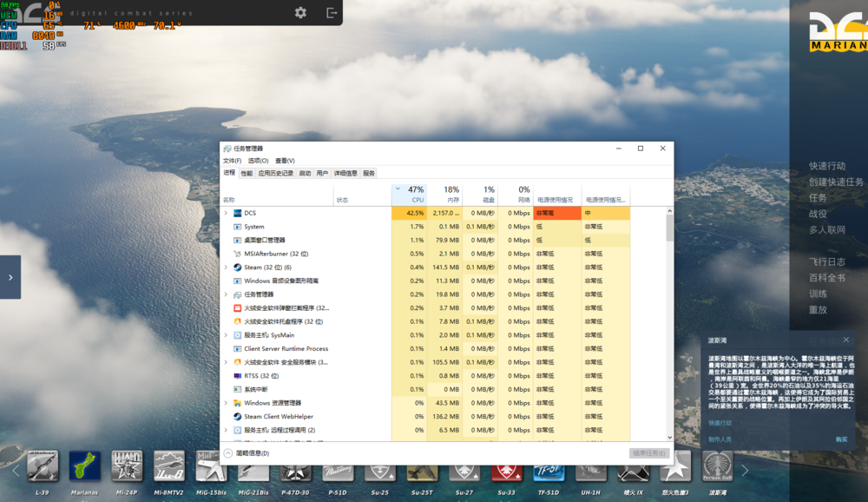Open 多人联网 multiplayer menu item

point(827,229)
